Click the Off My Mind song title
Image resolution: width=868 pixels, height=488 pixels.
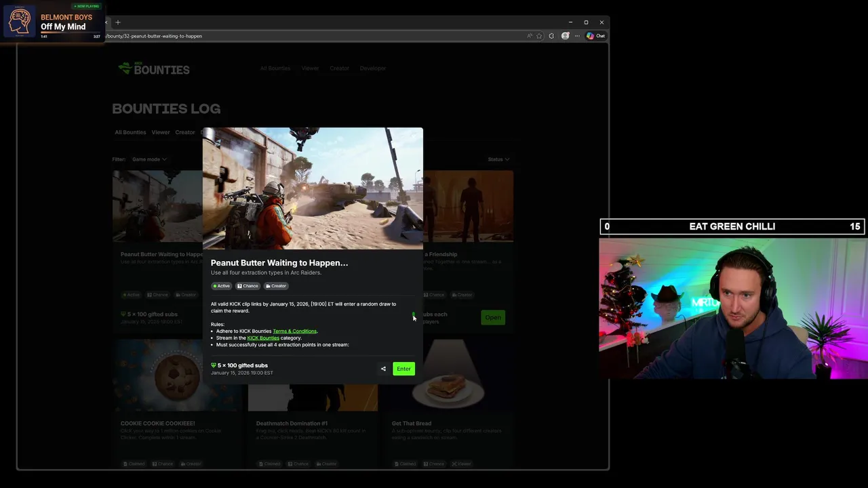coord(63,26)
